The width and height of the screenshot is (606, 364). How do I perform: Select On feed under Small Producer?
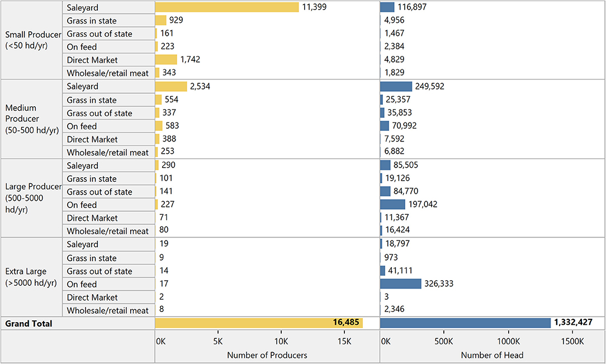(x=82, y=47)
